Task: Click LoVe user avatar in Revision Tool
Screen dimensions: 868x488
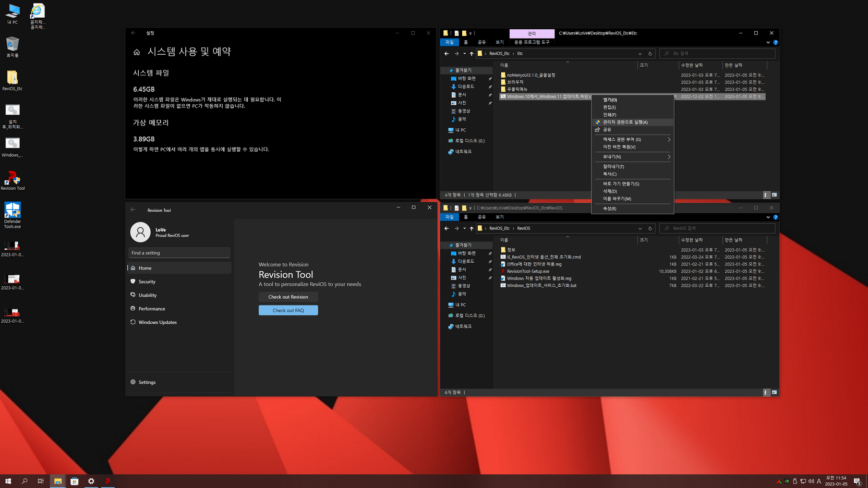Action: pyautogui.click(x=140, y=232)
